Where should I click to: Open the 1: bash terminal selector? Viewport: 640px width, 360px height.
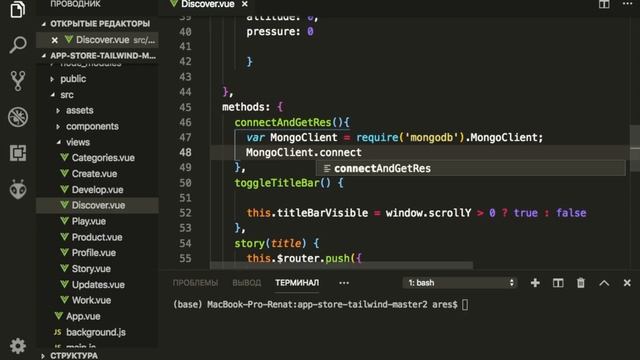460,282
